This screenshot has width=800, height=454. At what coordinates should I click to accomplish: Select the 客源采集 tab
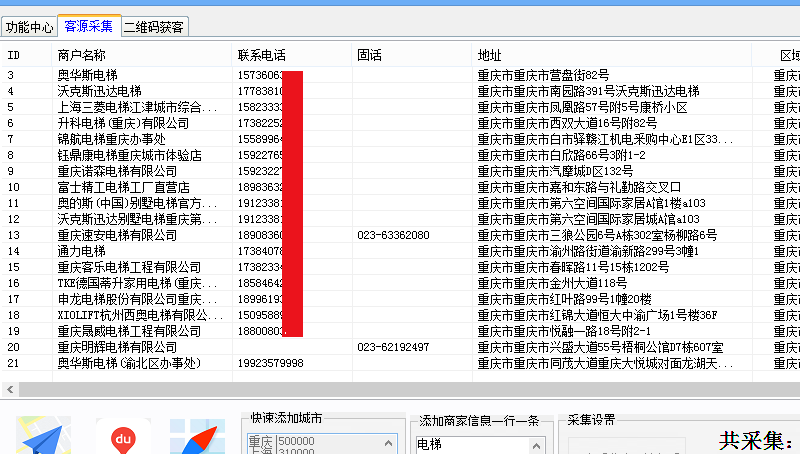(x=88, y=27)
